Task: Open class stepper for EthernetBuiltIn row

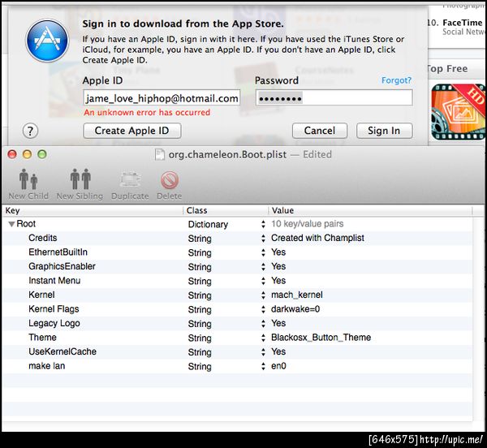Action: [x=263, y=252]
